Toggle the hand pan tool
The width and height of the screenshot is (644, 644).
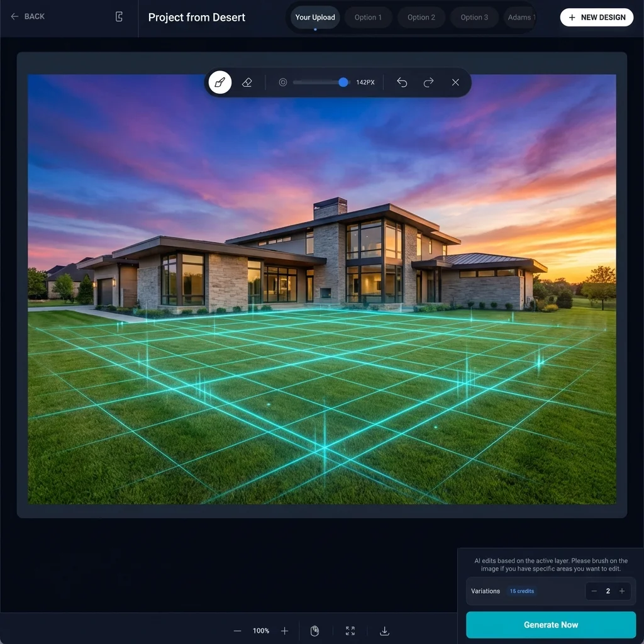(315, 631)
